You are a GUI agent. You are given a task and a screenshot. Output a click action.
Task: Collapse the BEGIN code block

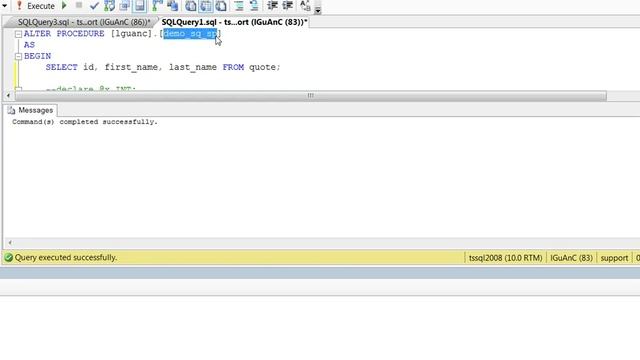(x=18, y=56)
